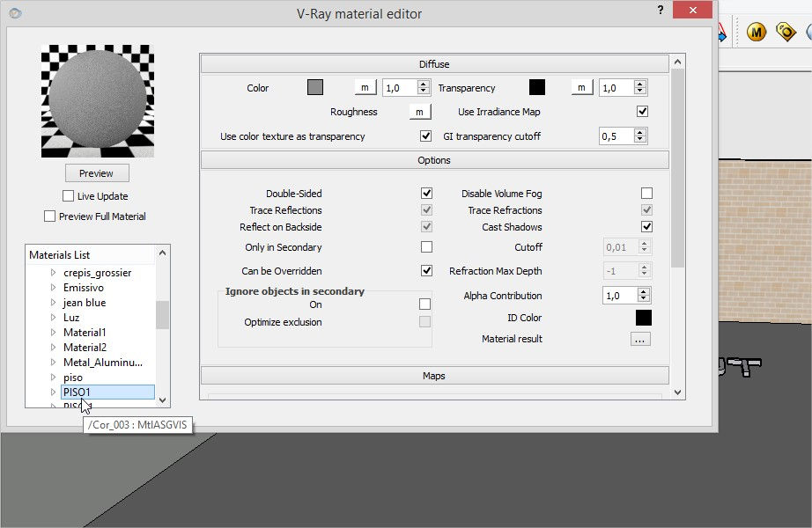Select Emissivo in Materials List
Screen dimensions: 812x528
pos(84,288)
